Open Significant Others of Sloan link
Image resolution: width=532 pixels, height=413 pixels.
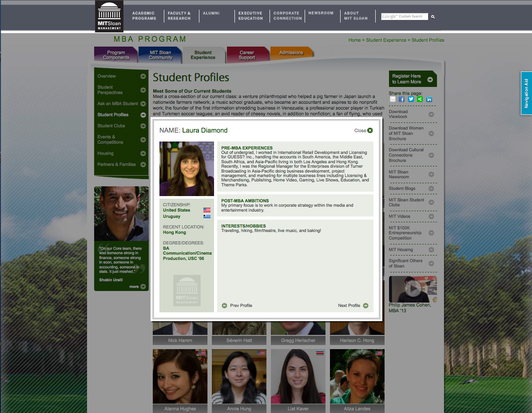(x=405, y=263)
